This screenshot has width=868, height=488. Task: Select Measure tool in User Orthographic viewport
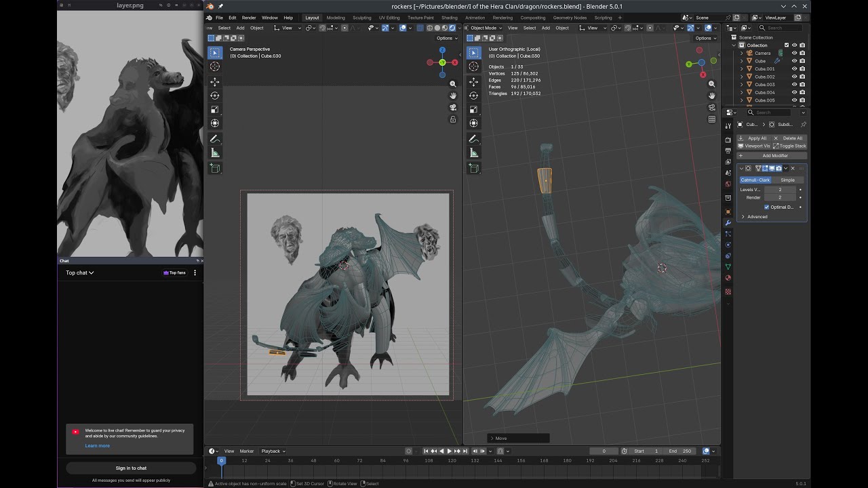coord(474,152)
